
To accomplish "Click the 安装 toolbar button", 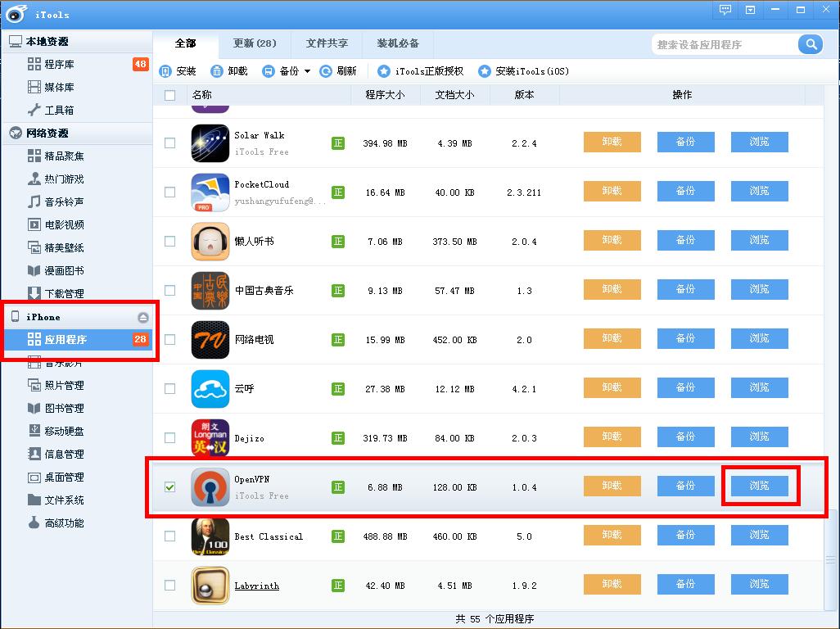I will (x=178, y=71).
